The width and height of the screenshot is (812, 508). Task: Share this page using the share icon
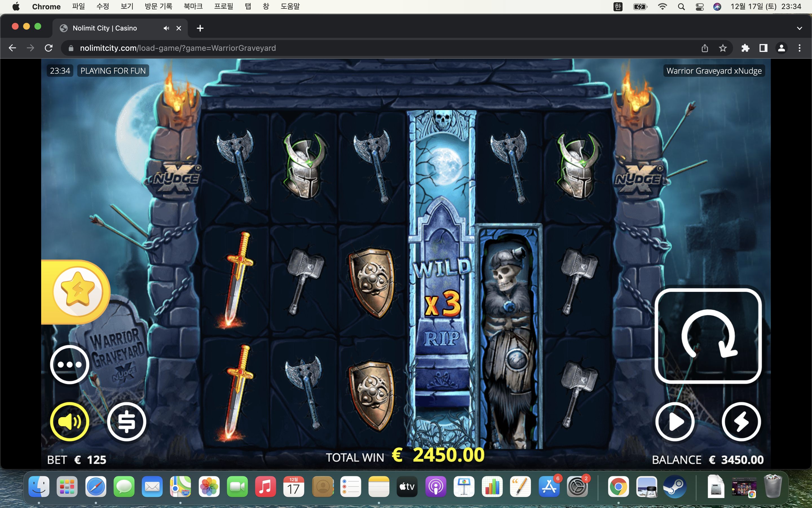point(705,48)
